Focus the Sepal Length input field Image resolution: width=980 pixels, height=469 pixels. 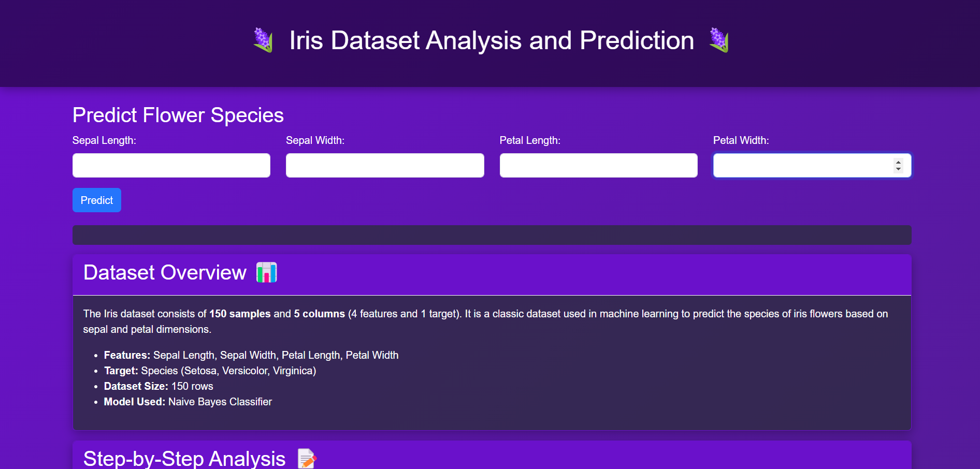tap(171, 165)
